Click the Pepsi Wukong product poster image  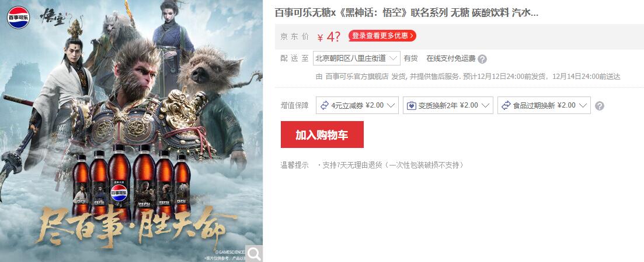[x=131, y=131]
